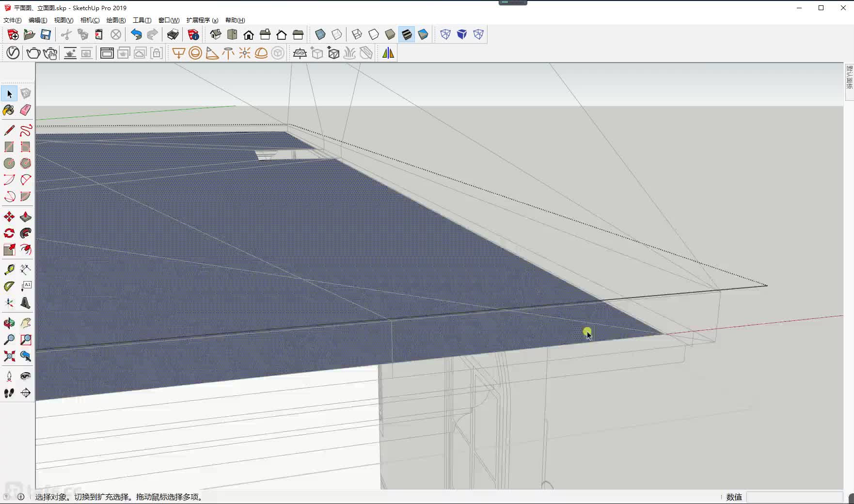Switch to Iso view
Image resolution: width=854 pixels, height=504 pixels.
216,34
